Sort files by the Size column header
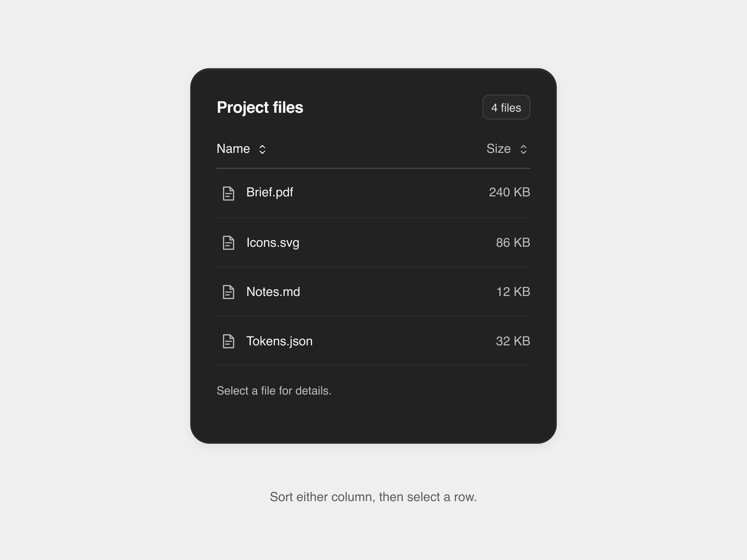The width and height of the screenshot is (747, 560). pyautogui.click(x=507, y=149)
